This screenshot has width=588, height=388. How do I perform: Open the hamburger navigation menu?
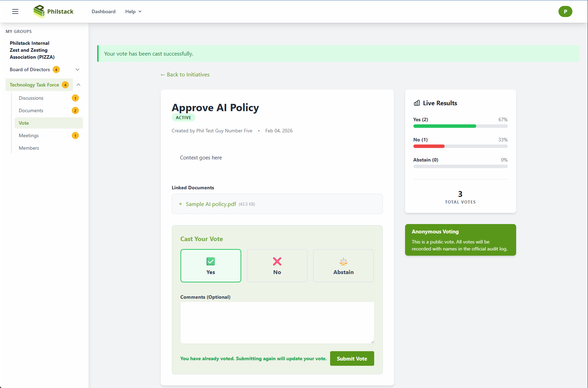point(15,11)
